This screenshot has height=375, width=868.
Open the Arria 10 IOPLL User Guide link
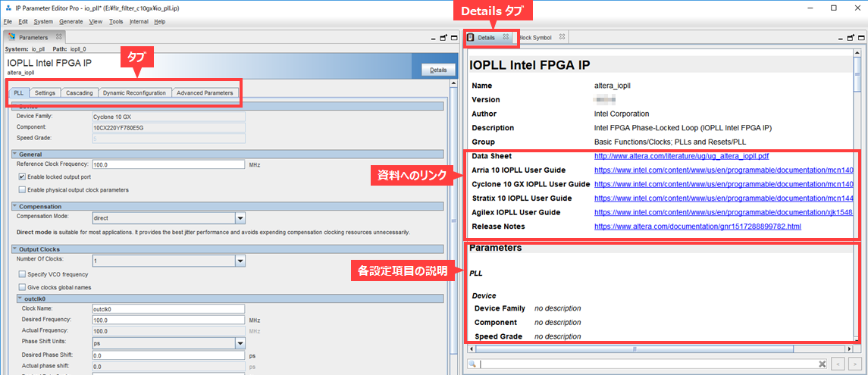click(724, 170)
